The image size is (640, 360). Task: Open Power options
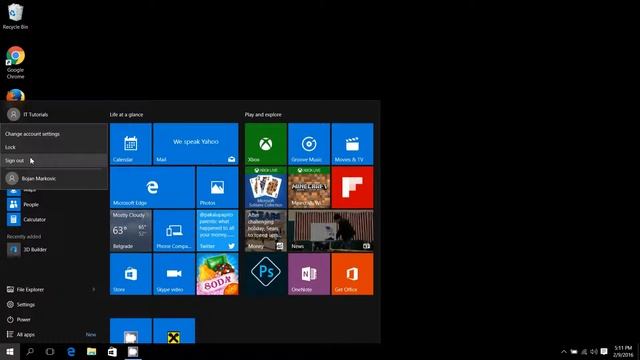(x=19, y=320)
